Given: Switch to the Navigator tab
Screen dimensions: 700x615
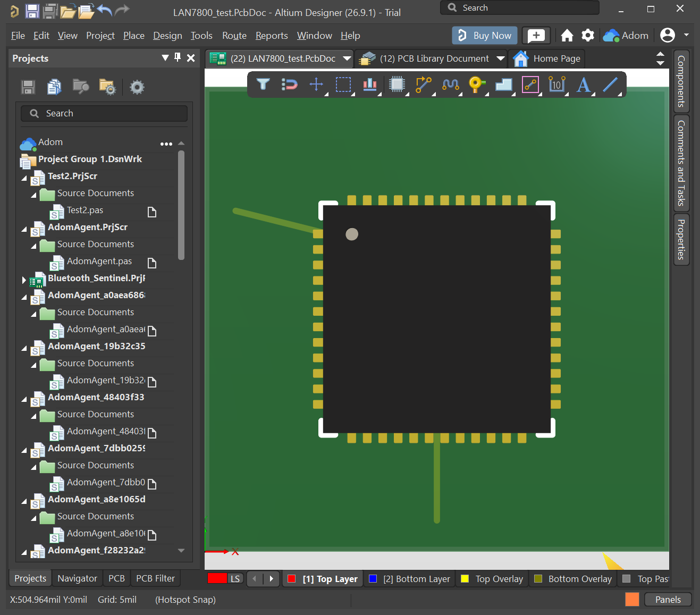Looking at the screenshot, I should (77, 578).
